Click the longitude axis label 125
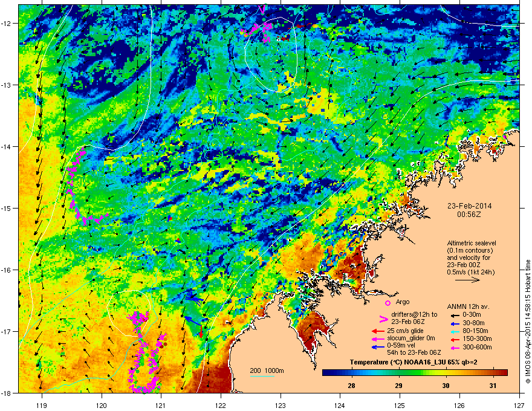Image resolution: width=532 pixels, height=411 pixels. (x=400, y=405)
